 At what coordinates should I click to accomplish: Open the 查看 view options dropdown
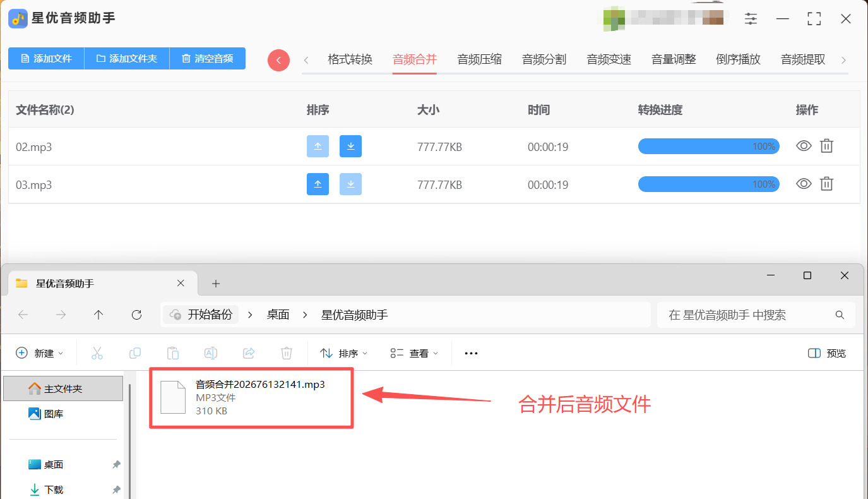pyautogui.click(x=414, y=353)
